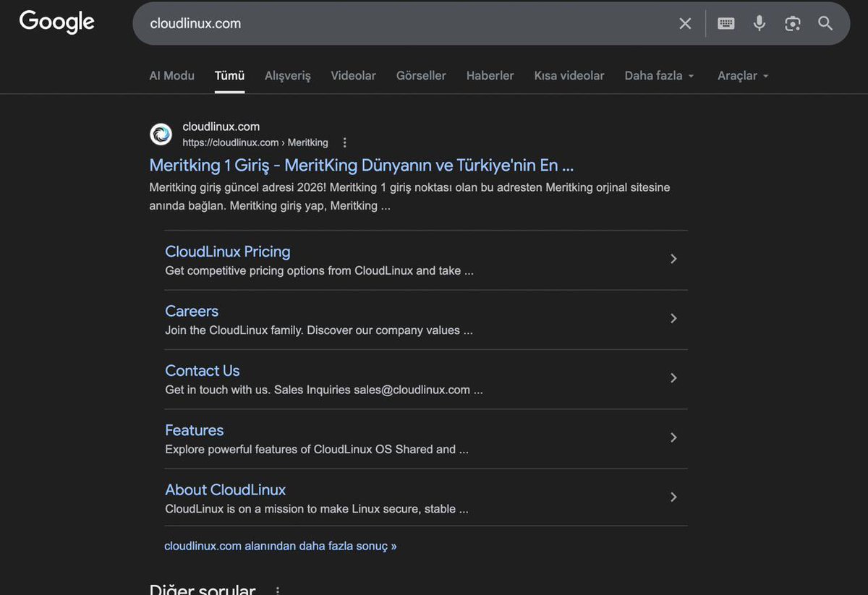Click chevron arrow in Features row
868x595 pixels.
click(x=673, y=437)
